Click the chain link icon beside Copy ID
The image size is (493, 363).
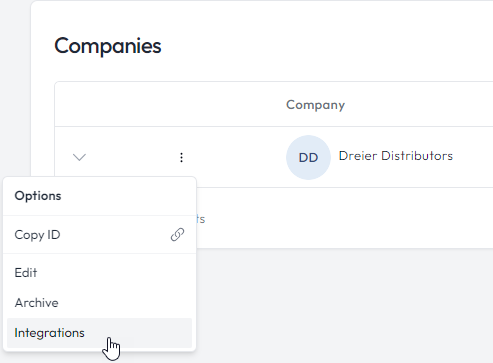click(x=177, y=235)
